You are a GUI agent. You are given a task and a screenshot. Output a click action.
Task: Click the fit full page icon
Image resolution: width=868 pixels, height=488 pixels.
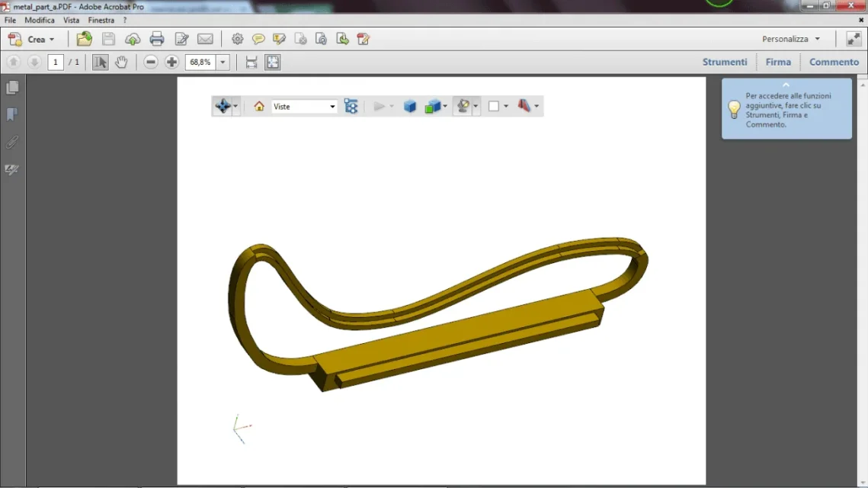(x=273, y=62)
